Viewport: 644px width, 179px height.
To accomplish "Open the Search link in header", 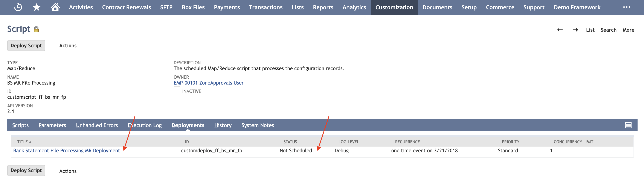I will (x=608, y=30).
